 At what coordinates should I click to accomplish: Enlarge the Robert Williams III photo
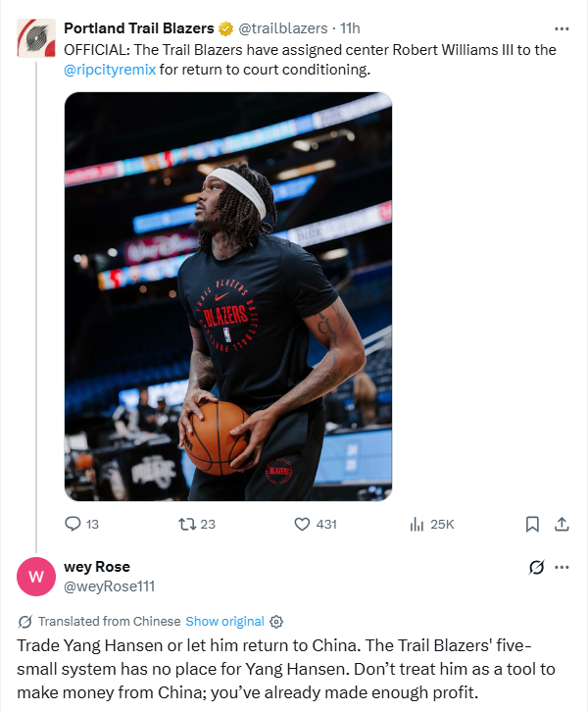click(228, 297)
